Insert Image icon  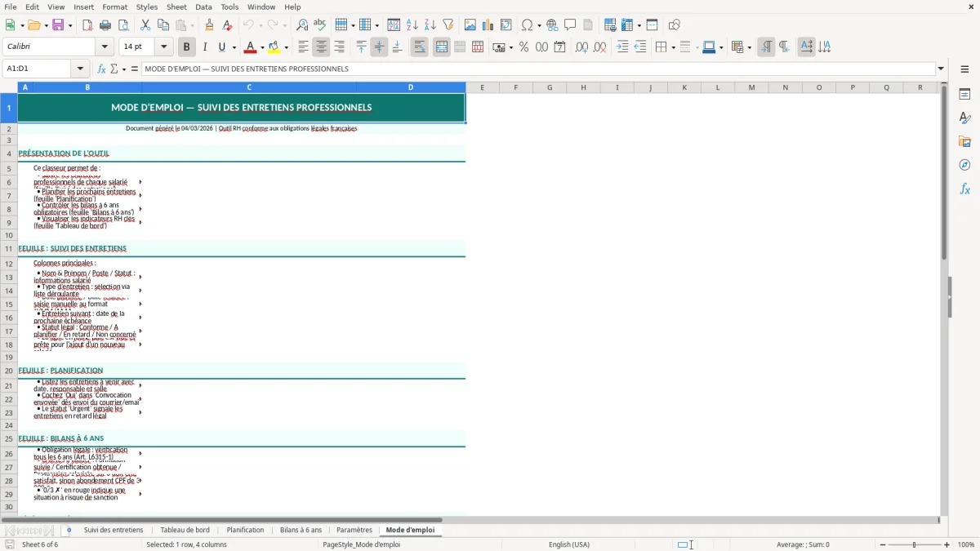(x=470, y=25)
